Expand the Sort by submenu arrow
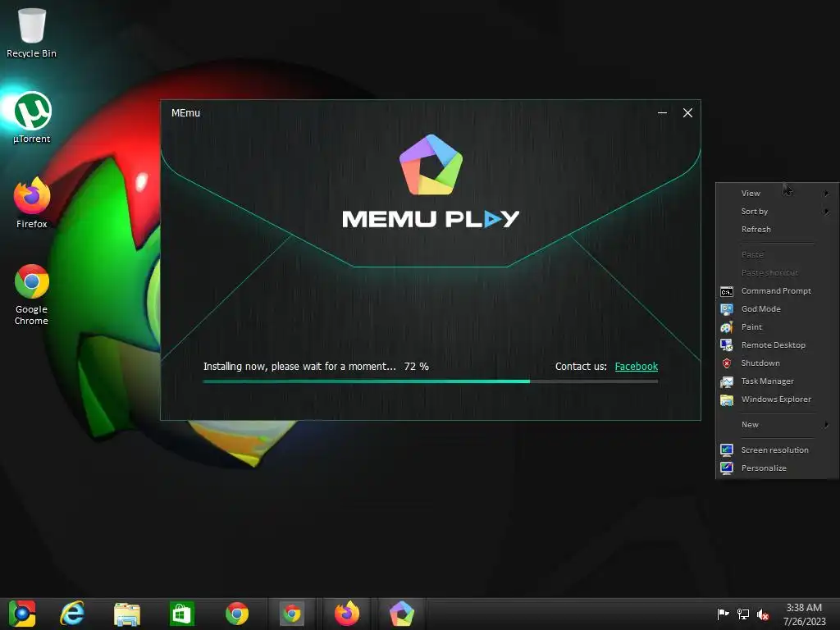840x630 pixels. 827,211
